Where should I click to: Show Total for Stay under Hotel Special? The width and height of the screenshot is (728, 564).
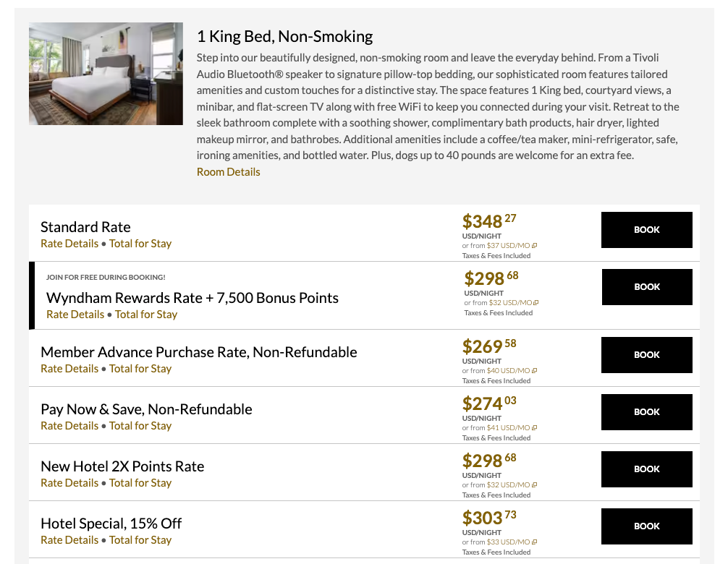tap(140, 540)
